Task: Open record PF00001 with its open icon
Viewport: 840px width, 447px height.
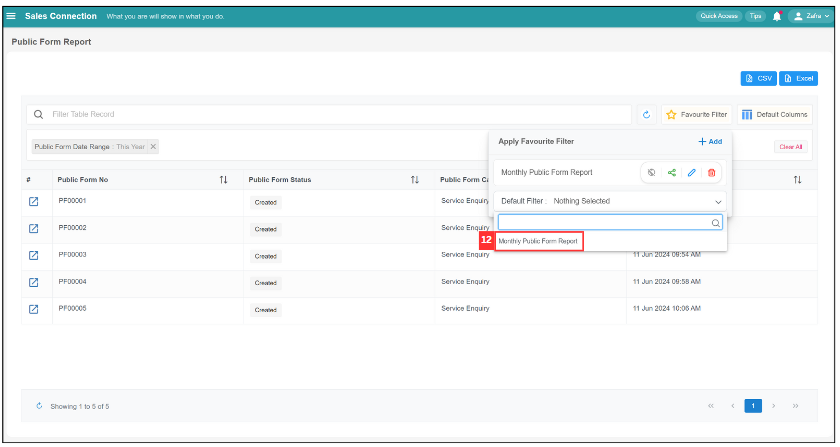Action: point(33,202)
